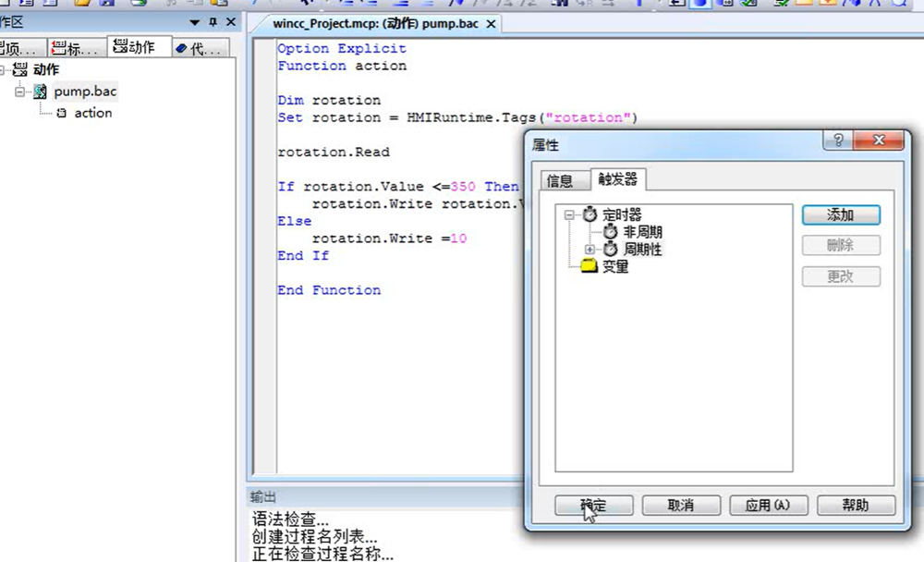Select the 周期性 cyclic timer icon
Viewport: 924px width, 562px height.
[x=610, y=250]
